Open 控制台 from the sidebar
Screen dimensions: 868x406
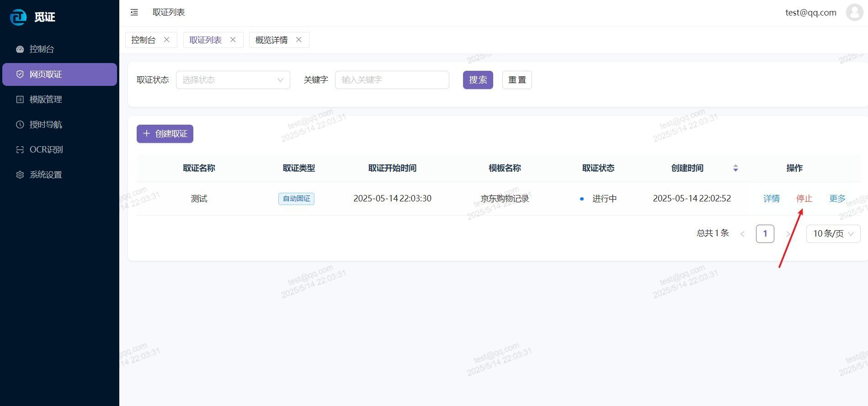point(42,49)
